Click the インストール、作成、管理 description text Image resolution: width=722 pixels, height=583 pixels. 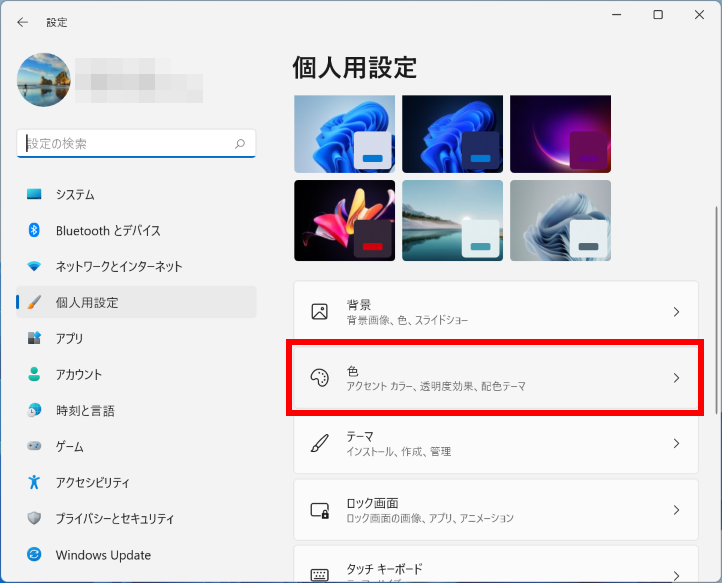click(399, 452)
